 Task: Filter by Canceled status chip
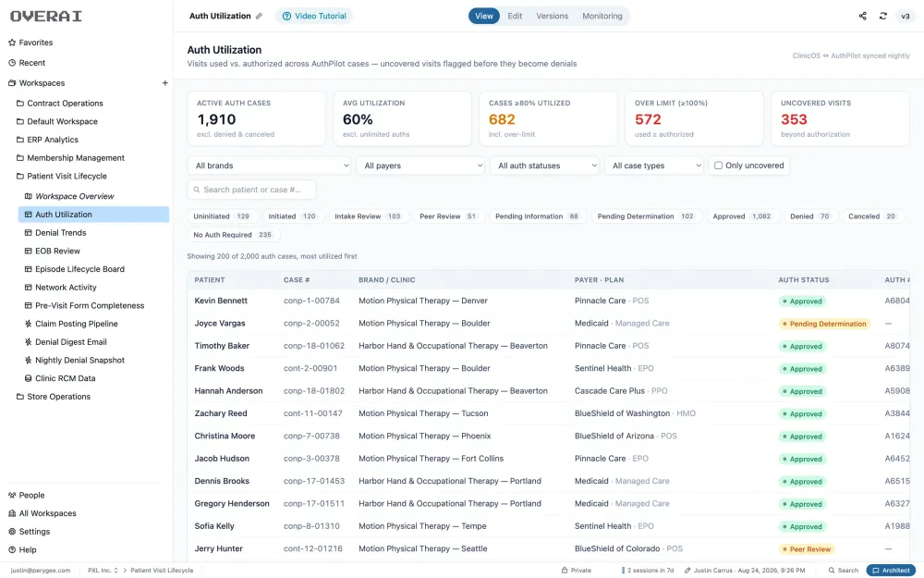pyautogui.click(x=872, y=216)
